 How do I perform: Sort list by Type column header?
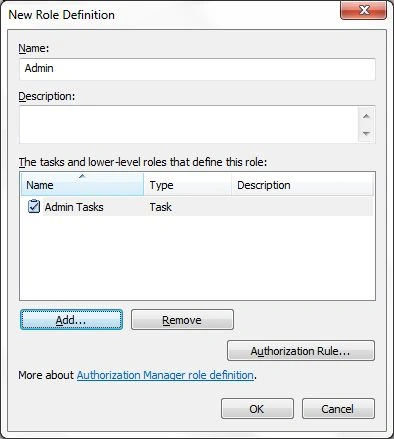click(188, 184)
